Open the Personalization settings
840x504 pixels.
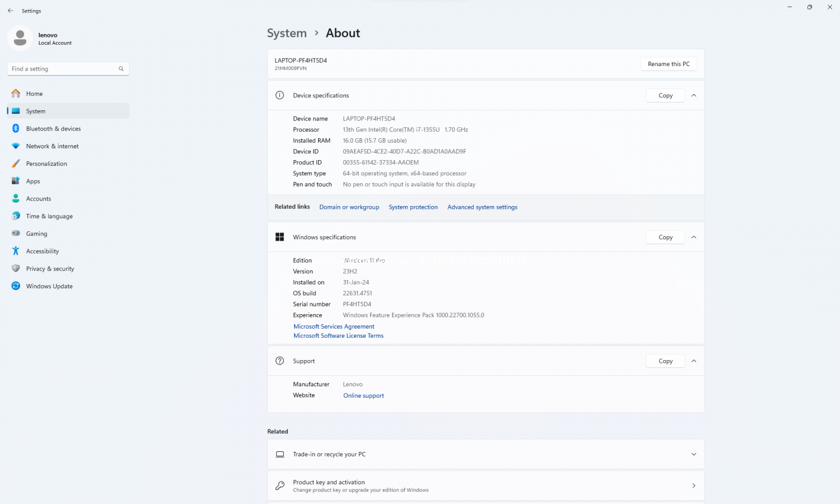coord(68,164)
